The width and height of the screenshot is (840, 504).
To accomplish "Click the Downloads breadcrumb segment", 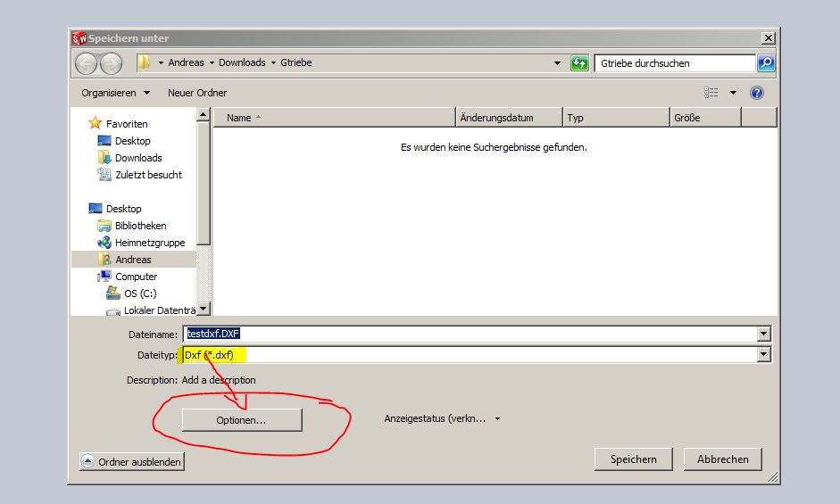I will [242, 62].
